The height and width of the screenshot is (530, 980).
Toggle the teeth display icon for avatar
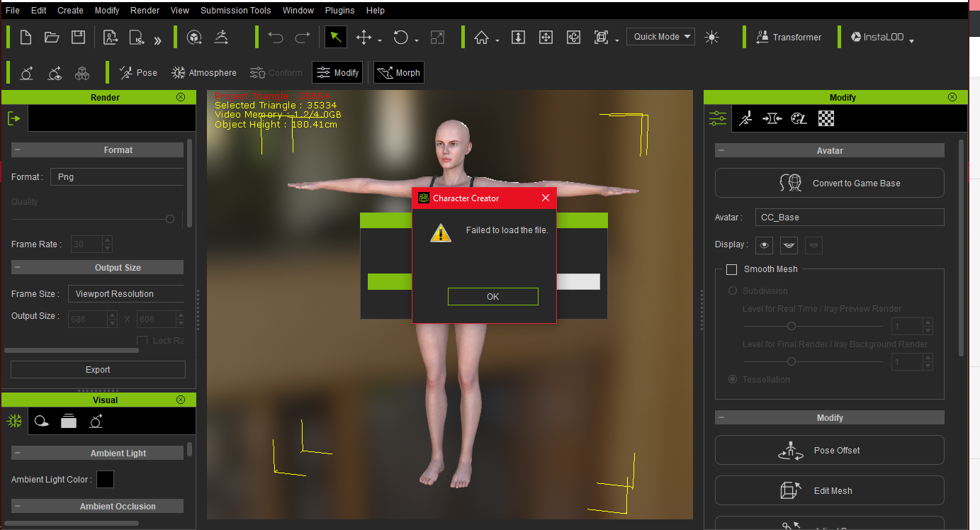pyautogui.click(x=789, y=245)
